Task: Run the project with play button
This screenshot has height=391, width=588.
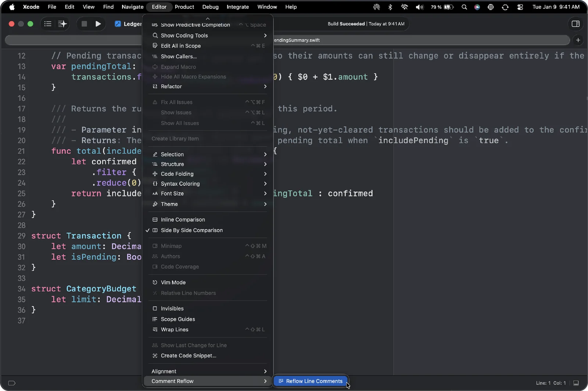Action: tap(98, 24)
